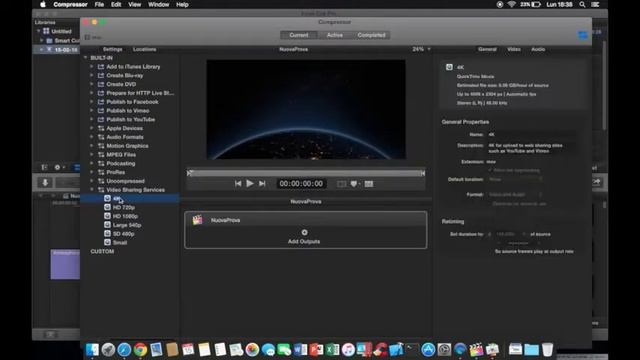The height and width of the screenshot is (360, 640).
Task: Click the in-point marker on scrubber
Action: (189, 173)
